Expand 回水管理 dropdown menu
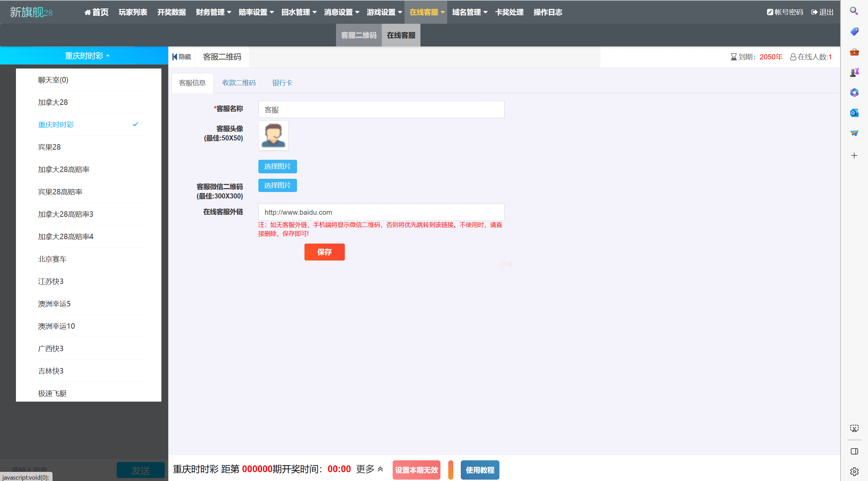Screen dimensions: 868x481 pyautogui.click(x=299, y=12)
